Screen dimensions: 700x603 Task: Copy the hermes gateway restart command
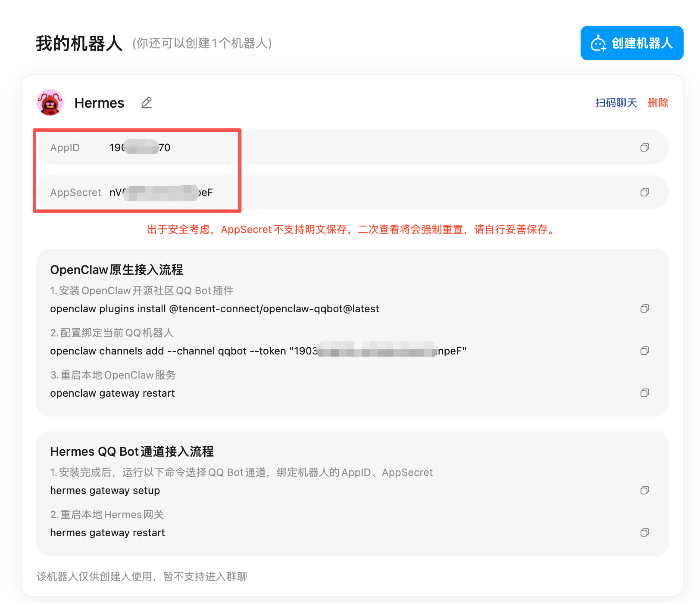[645, 532]
